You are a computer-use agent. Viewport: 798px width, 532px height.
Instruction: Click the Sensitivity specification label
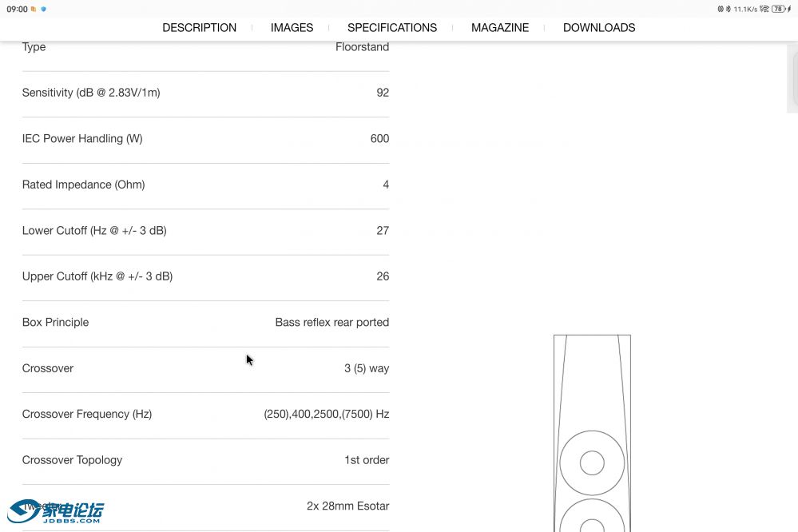[91, 93]
